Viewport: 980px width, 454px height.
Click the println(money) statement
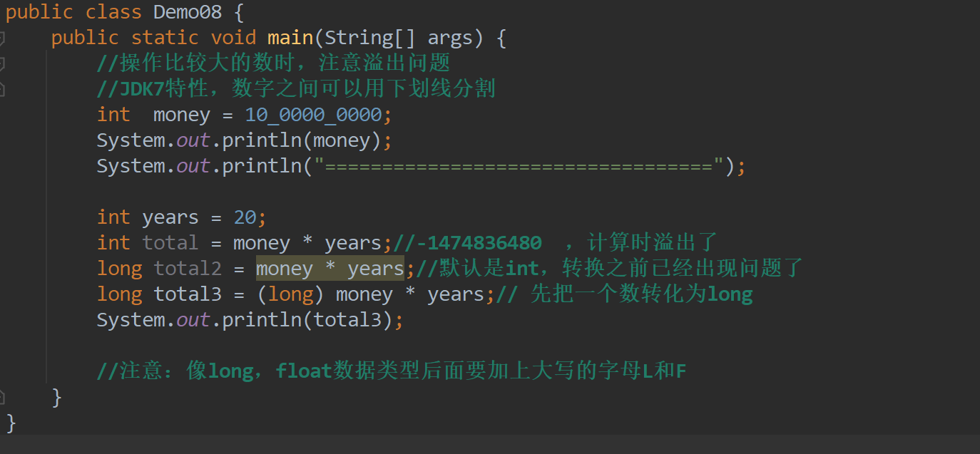[x=243, y=140]
